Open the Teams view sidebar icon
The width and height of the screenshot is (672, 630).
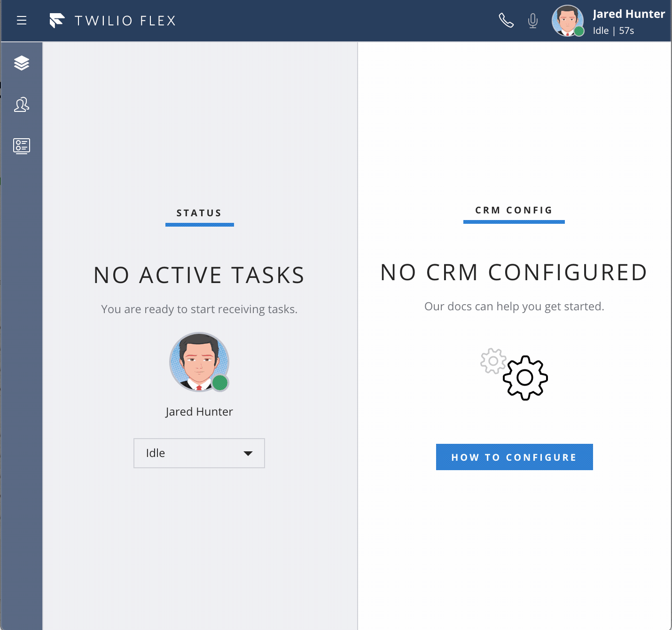point(22,104)
